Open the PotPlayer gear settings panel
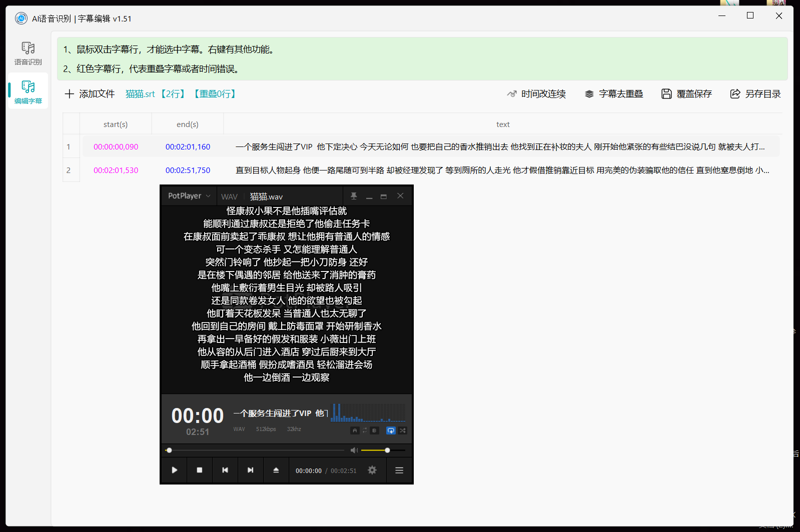This screenshot has width=800, height=532. [372, 470]
